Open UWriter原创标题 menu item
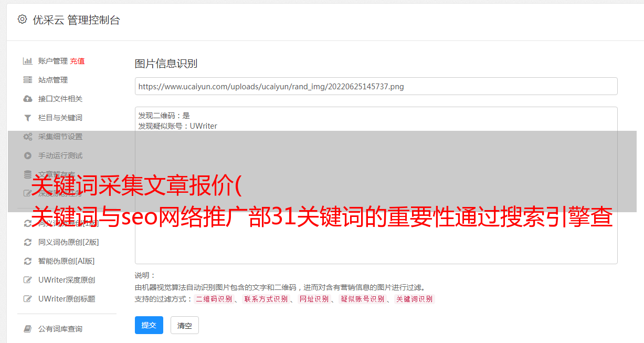Image resolution: width=644 pixels, height=343 pixels. pyautogui.click(x=67, y=299)
